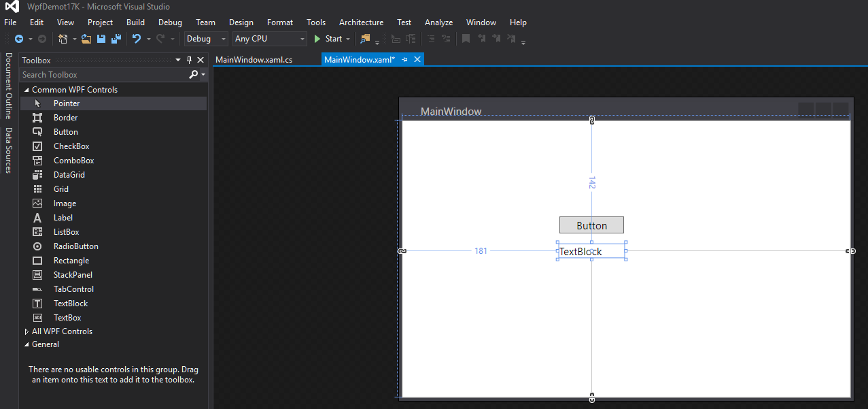Select the CheckBox control in Toolbox
Image resolution: width=868 pixels, height=409 pixels.
tap(71, 146)
